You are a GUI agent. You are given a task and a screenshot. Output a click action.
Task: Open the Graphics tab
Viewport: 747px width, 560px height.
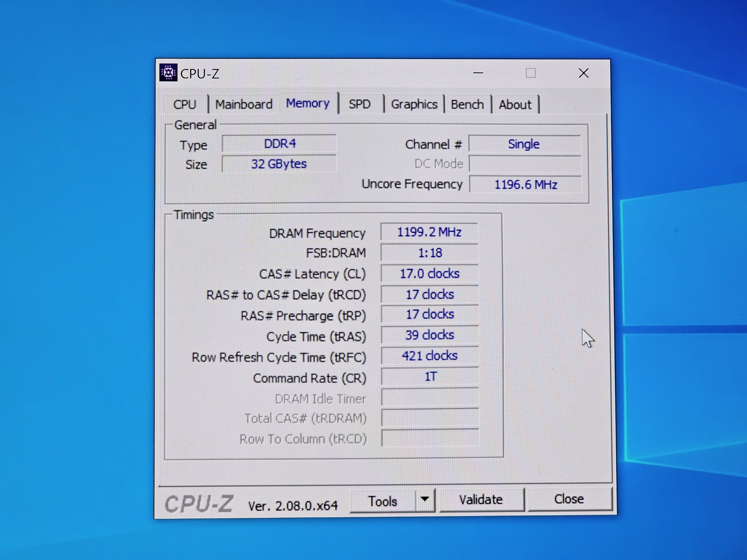414,104
